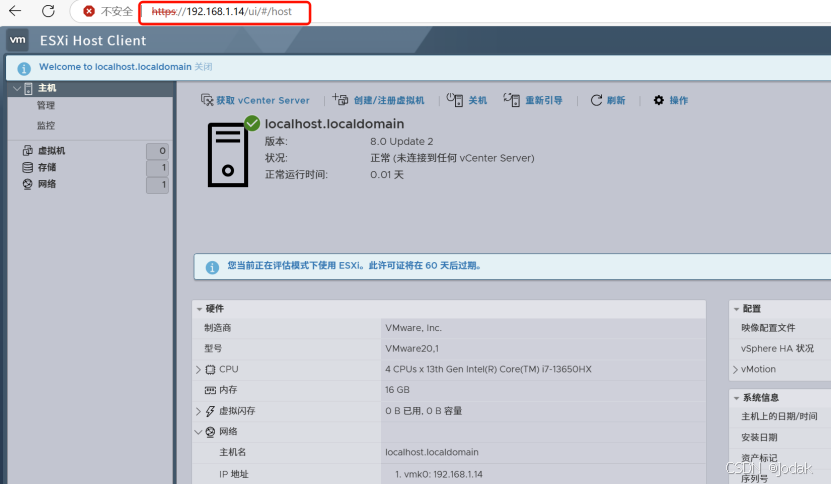Open the evaluation license info icon
Viewport: 831px width, 484px height.
coord(212,267)
